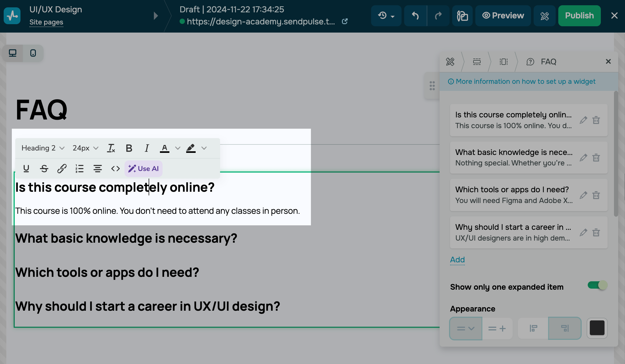Apply italic formatting to the heading
This screenshot has width=625, height=364.
(147, 148)
